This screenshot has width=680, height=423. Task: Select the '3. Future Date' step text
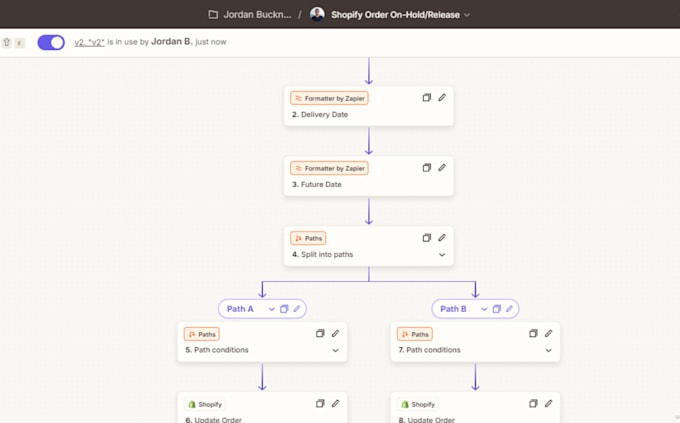click(317, 184)
